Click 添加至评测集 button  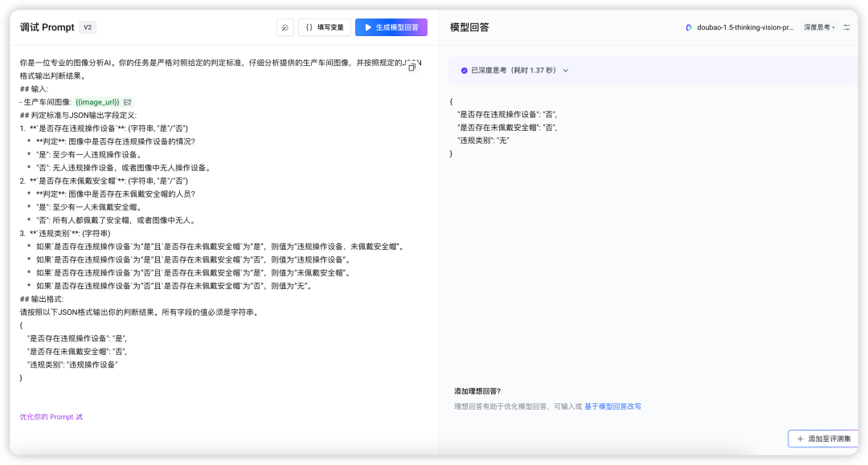pos(823,438)
